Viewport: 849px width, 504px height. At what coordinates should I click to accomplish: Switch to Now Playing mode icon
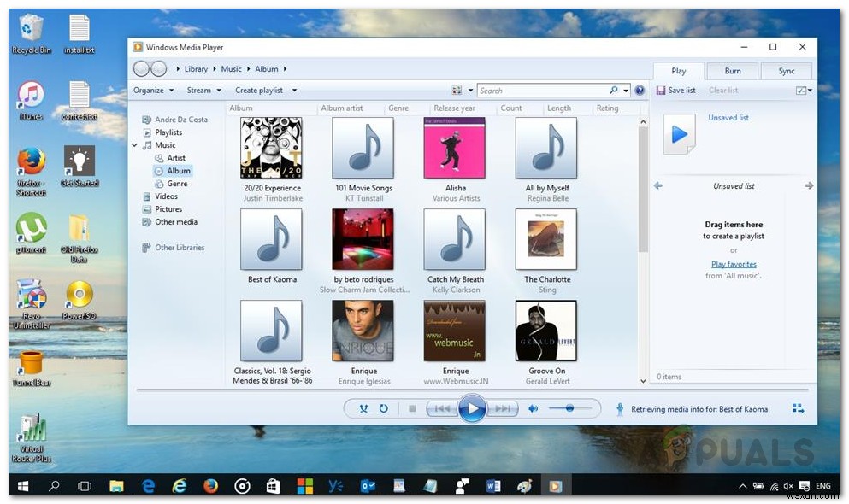[x=798, y=408]
